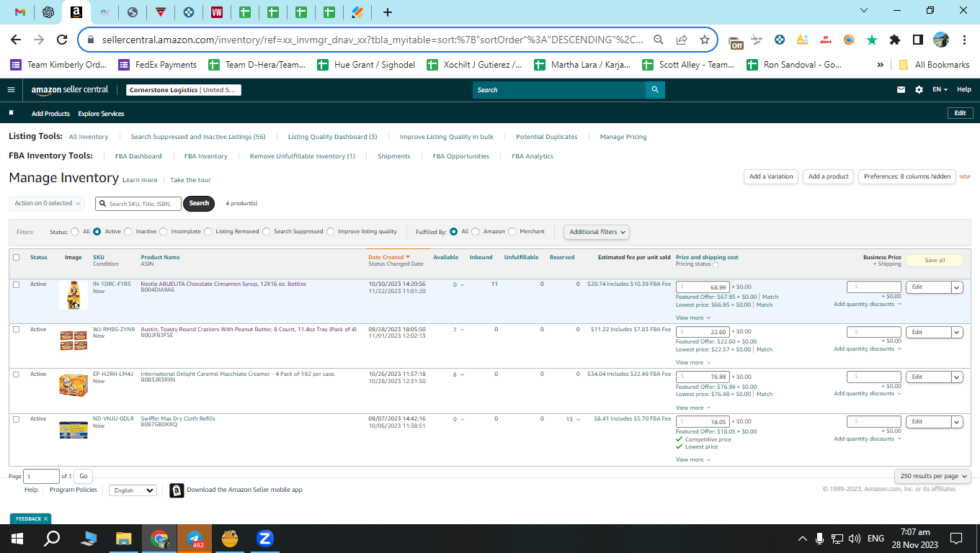
Task: Expand View more for International Delight pricing
Action: coord(692,408)
